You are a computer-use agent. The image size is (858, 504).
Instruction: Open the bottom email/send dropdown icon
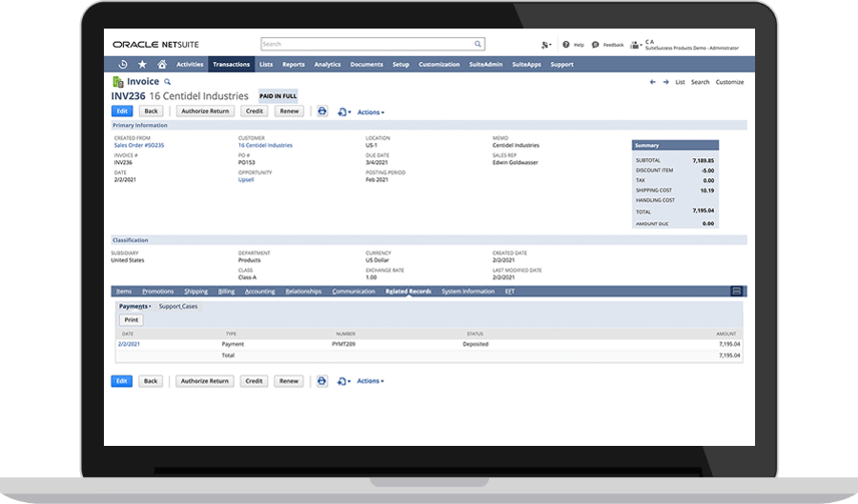click(343, 381)
